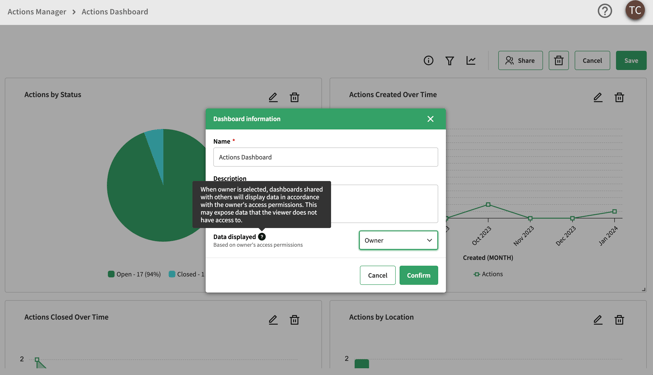653x375 pixels.
Task: Click the line chart icon in toolbar
Action: (471, 60)
